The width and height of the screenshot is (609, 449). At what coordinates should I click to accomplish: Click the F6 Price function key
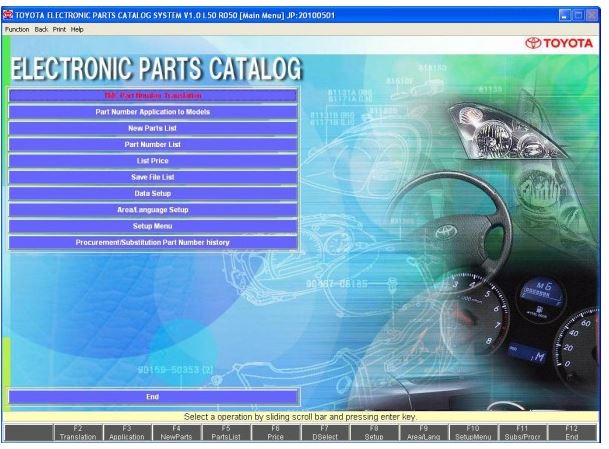click(x=275, y=433)
